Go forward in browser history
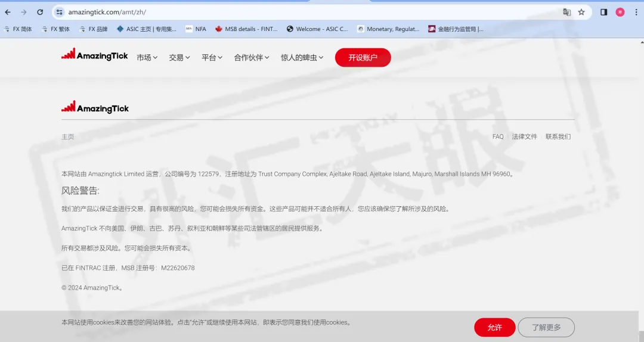Screen dimensions: 644x342 [x=23, y=13]
